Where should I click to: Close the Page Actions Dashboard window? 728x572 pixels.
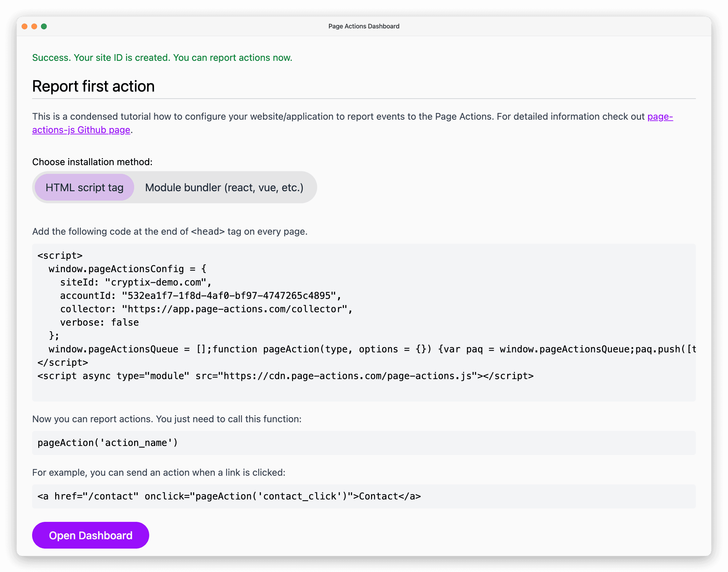[24, 26]
